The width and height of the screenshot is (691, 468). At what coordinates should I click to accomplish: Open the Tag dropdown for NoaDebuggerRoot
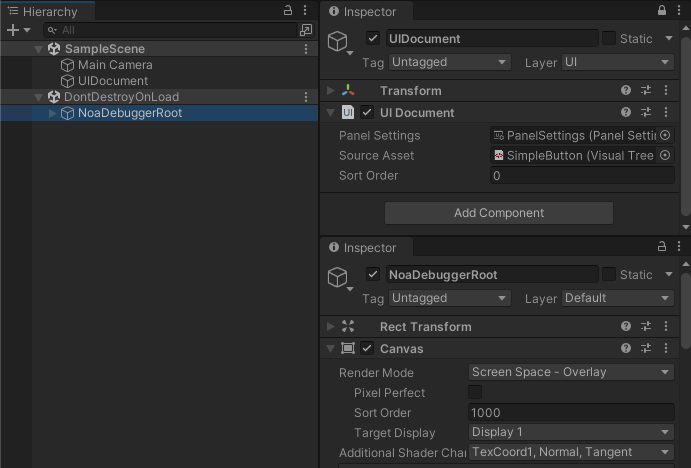click(x=450, y=298)
